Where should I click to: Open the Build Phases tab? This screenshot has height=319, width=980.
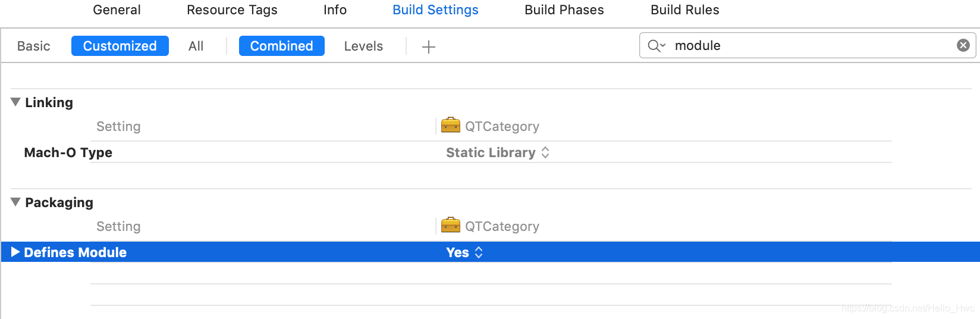click(564, 10)
